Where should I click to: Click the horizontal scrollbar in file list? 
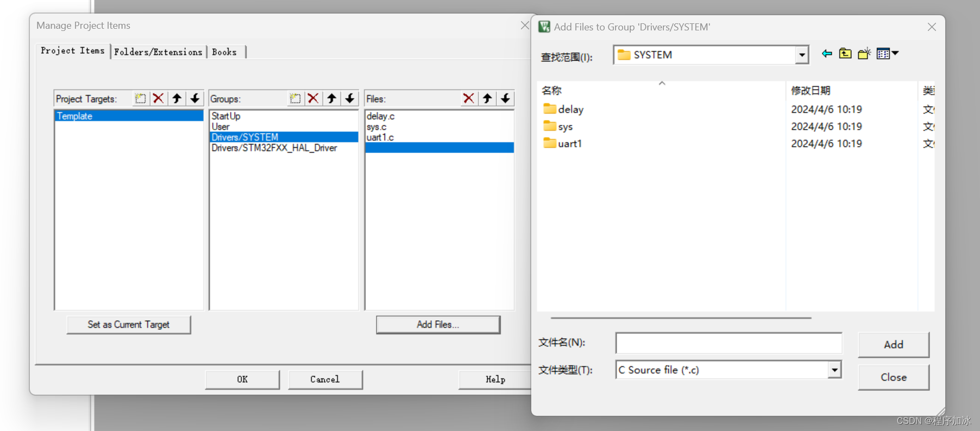[681, 318]
